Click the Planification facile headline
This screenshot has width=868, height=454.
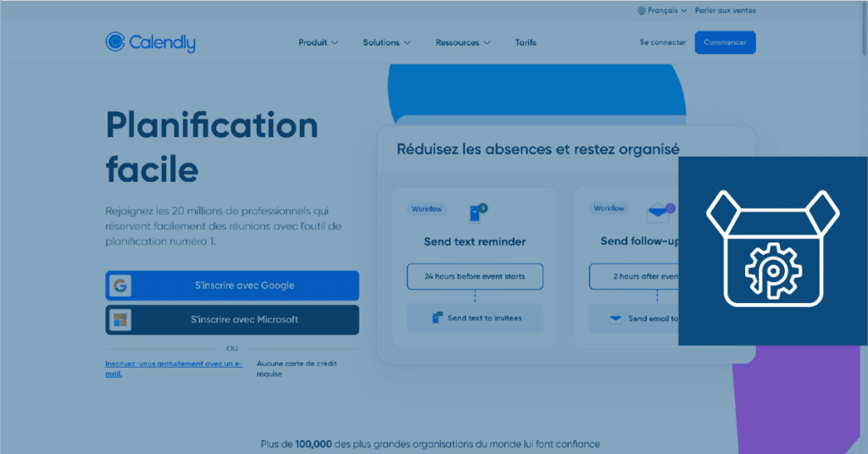[x=212, y=147]
